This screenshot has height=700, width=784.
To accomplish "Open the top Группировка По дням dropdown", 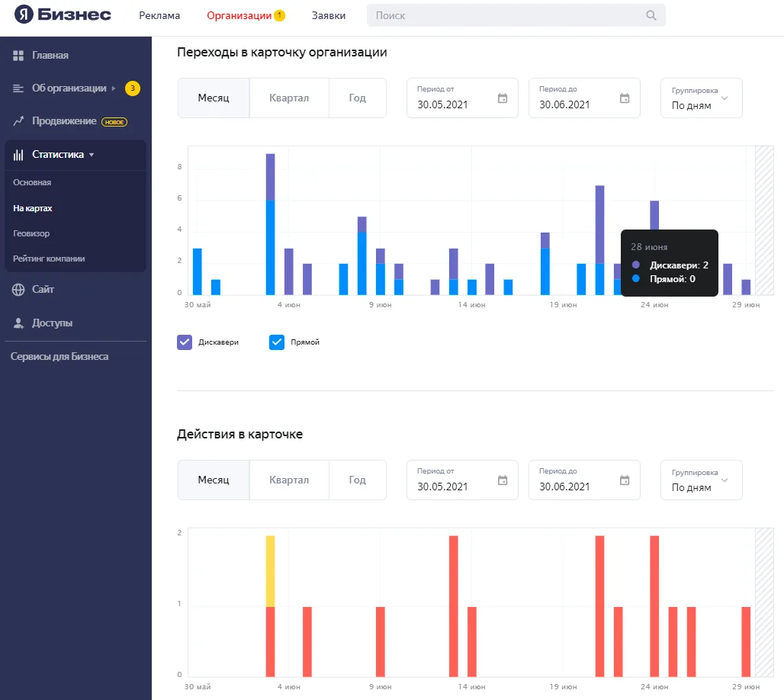I will tap(701, 98).
